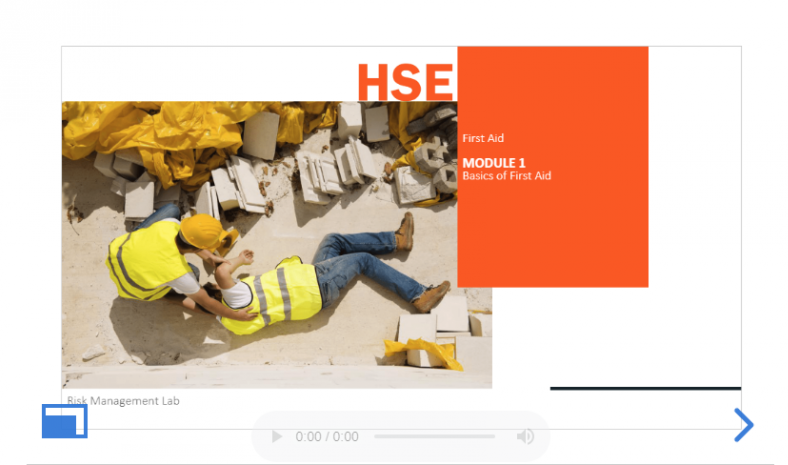Click the 'Risk Management Lab' footer text
788x465 pixels.
click(123, 401)
